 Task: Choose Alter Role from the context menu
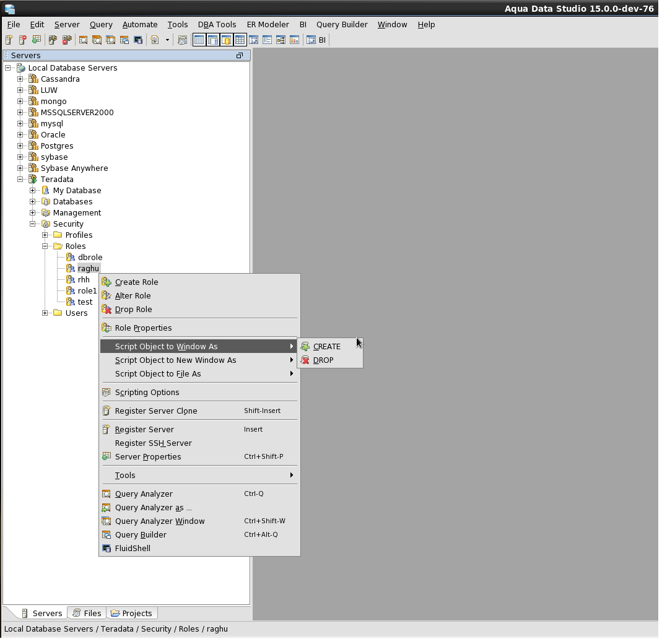pos(199,295)
